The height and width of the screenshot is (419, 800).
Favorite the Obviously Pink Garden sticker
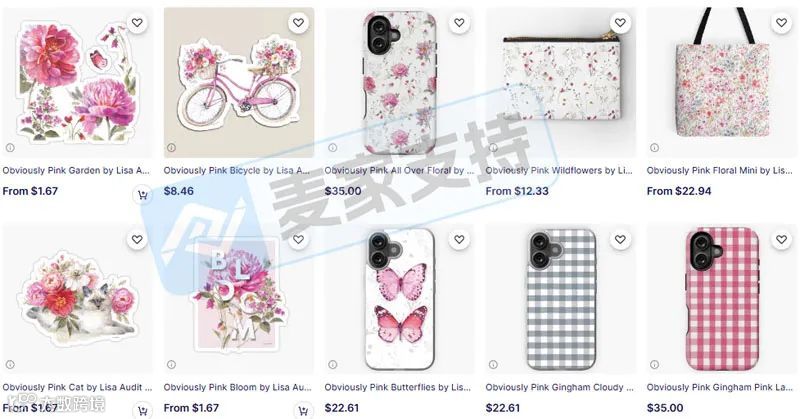coord(137,22)
